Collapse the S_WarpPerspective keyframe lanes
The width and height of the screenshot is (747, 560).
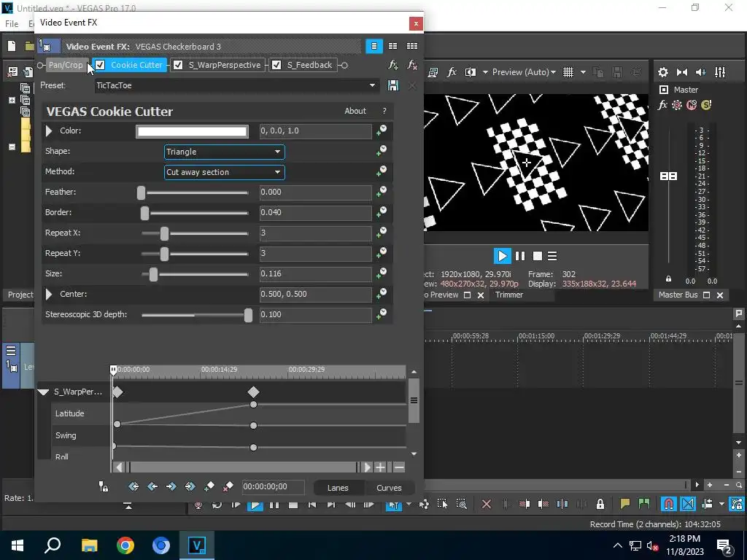(x=43, y=392)
